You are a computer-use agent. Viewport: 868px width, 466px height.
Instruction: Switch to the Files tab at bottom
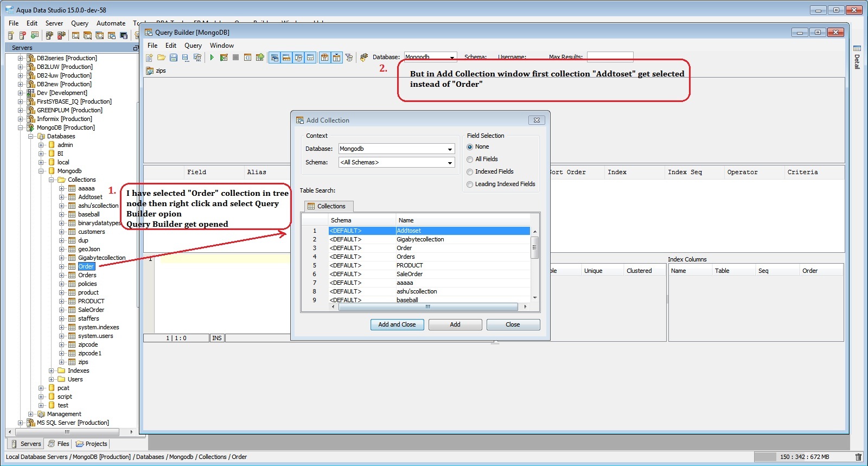pyautogui.click(x=59, y=444)
